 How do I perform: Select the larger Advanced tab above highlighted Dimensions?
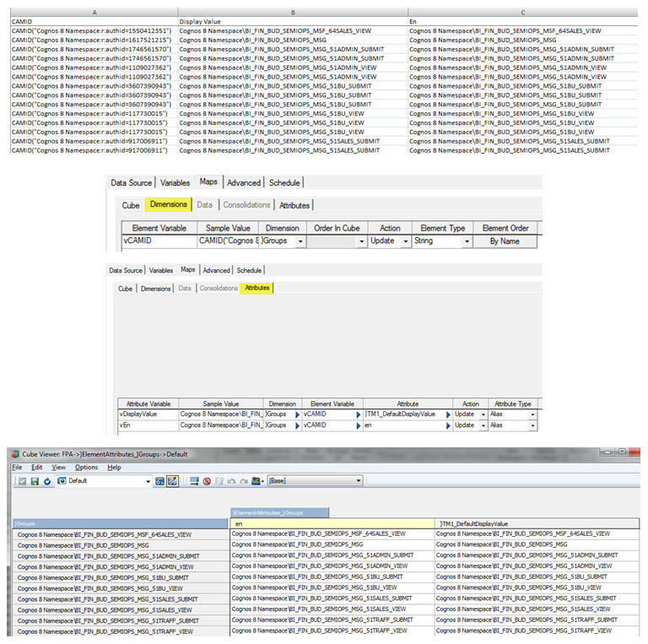point(244,182)
